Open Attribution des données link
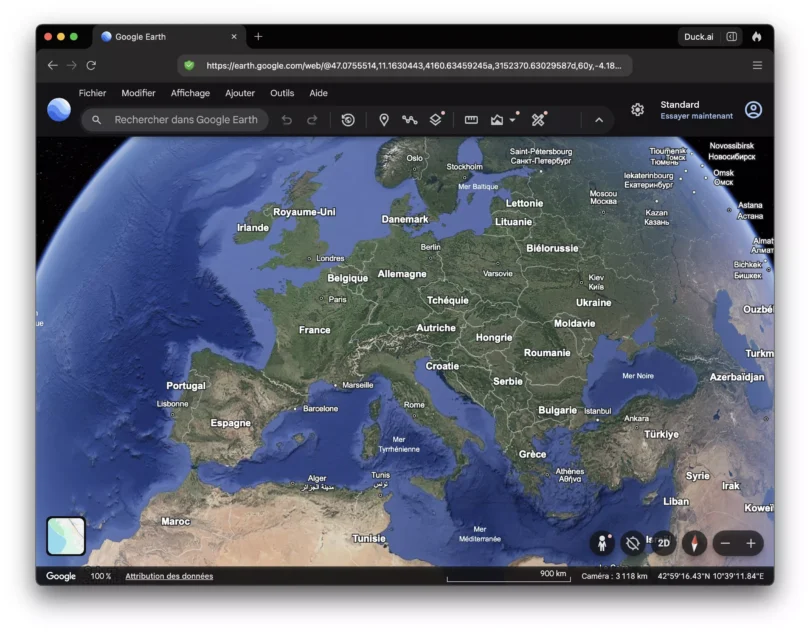810x633 pixels. click(x=169, y=576)
